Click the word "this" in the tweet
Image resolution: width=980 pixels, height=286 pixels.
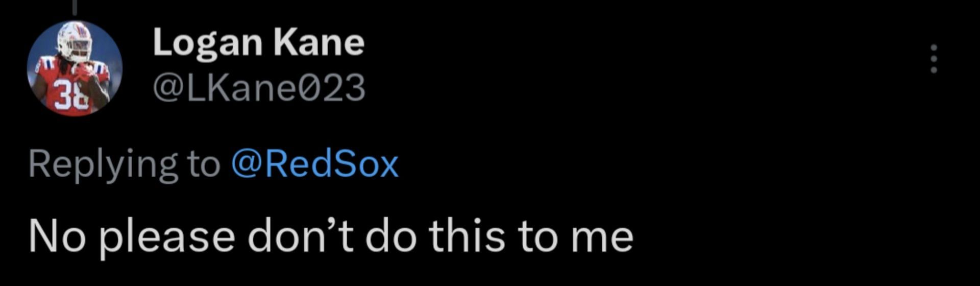[x=467, y=236]
